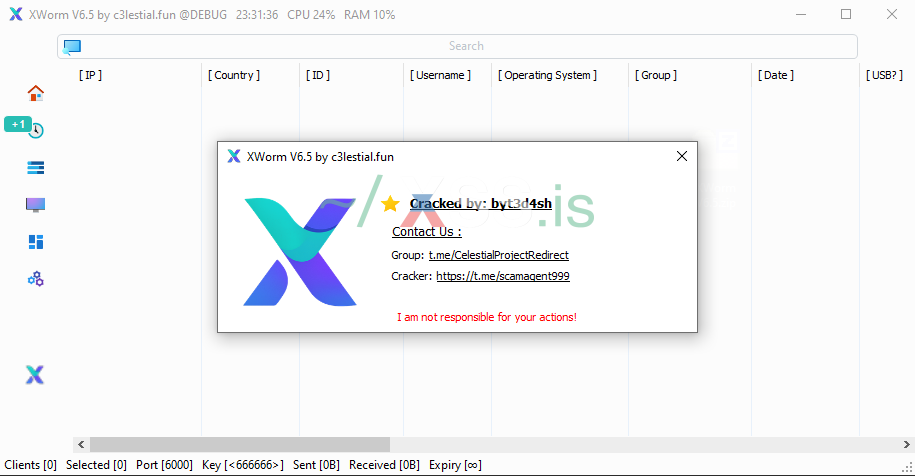Image resolution: width=915 pixels, height=476 pixels.
Task: Click the window resize grip corner
Action: tap(908, 468)
